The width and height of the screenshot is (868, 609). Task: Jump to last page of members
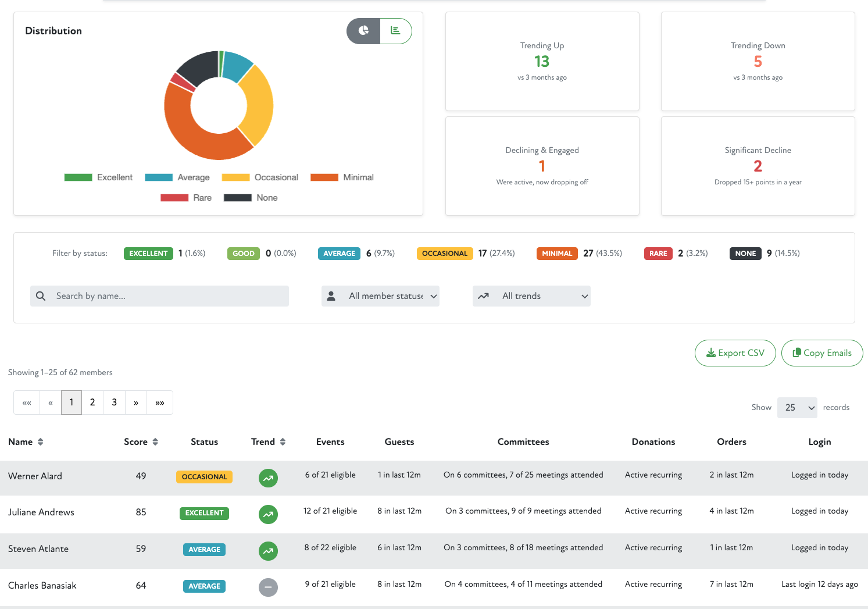click(x=160, y=403)
